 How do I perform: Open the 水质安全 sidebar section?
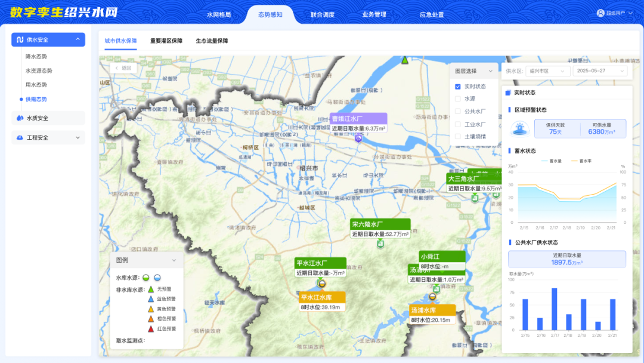[48, 118]
